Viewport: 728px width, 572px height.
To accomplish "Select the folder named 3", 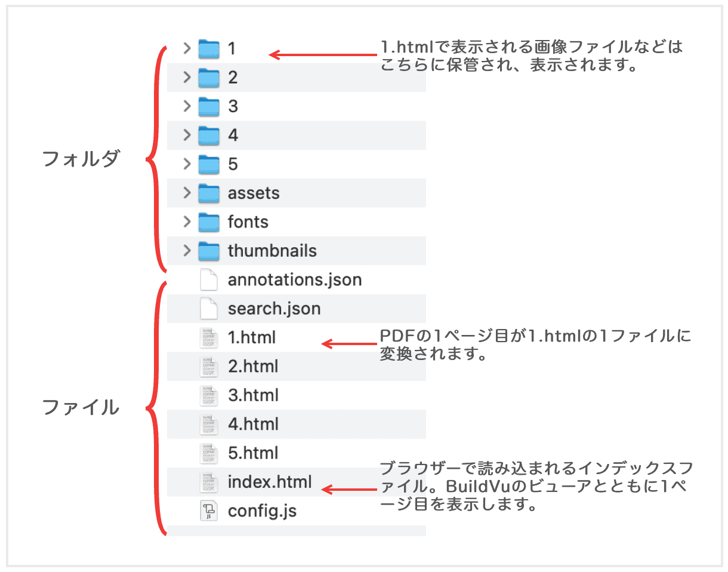I will coord(233,106).
